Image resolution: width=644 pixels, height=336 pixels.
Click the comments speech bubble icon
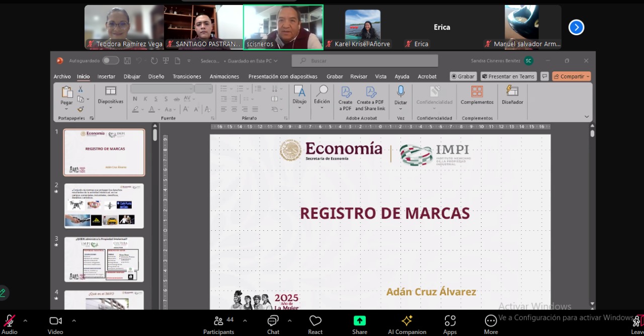click(x=544, y=76)
